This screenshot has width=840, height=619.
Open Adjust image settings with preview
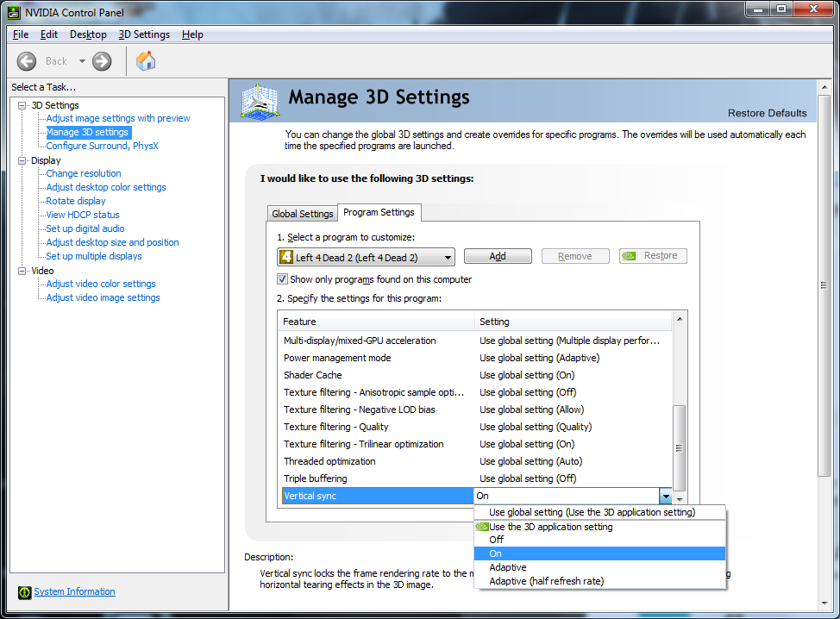click(118, 118)
